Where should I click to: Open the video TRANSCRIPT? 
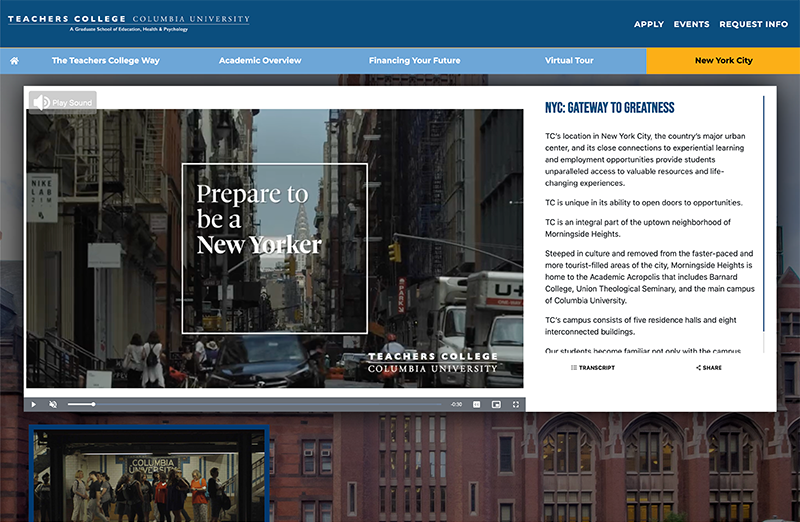click(x=593, y=367)
